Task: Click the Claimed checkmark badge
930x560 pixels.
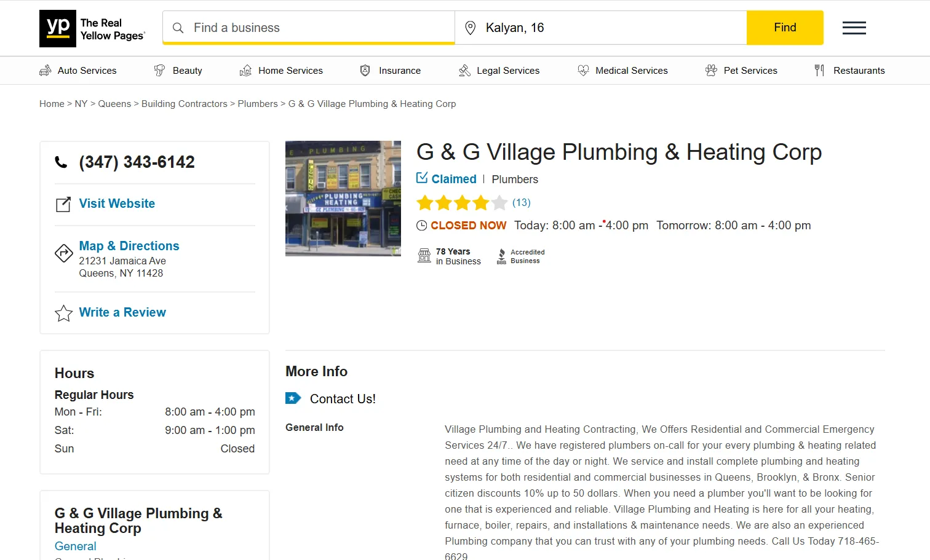Action: [422, 178]
